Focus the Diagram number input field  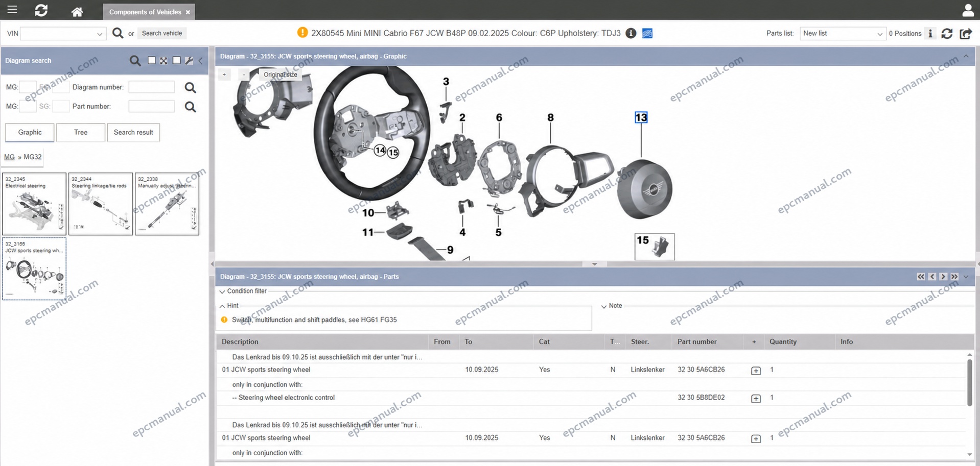coord(152,87)
